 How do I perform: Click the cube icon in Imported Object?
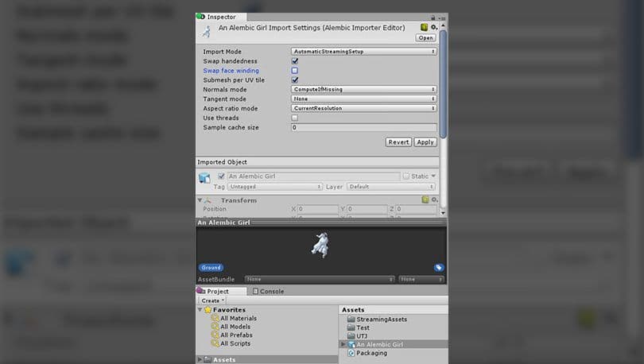204,178
